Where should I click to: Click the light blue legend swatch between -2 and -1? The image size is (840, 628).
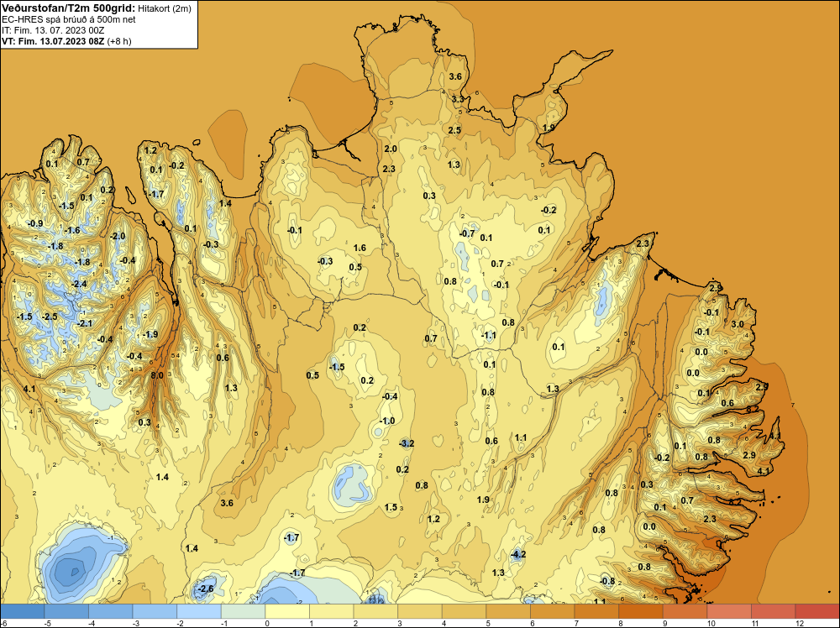(x=199, y=611)
